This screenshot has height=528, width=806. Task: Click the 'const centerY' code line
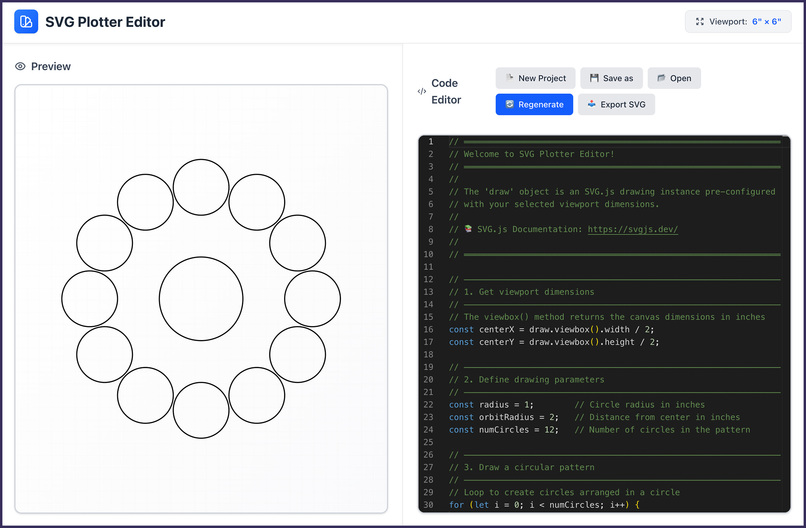(x=554, y=342)
